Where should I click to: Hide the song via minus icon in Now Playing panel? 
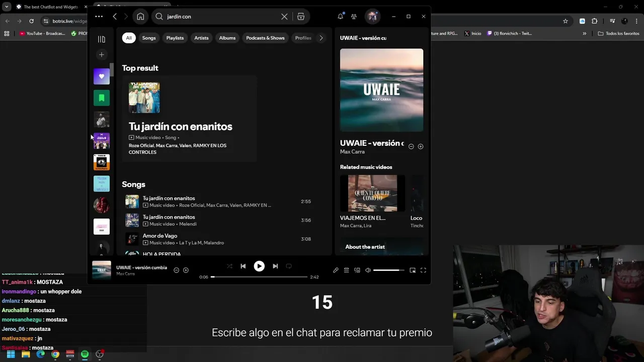(x=411, y=146)
